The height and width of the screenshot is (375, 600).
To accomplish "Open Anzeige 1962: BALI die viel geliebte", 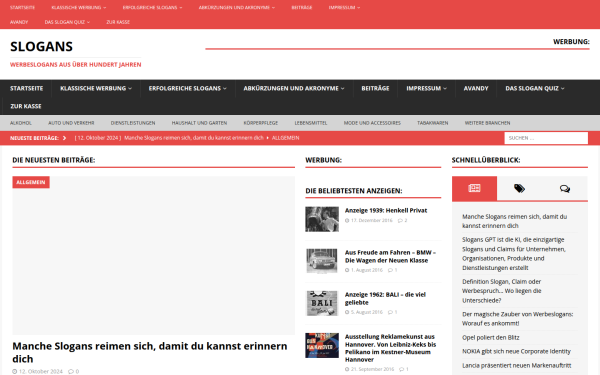I will click(x=385, y=298).
